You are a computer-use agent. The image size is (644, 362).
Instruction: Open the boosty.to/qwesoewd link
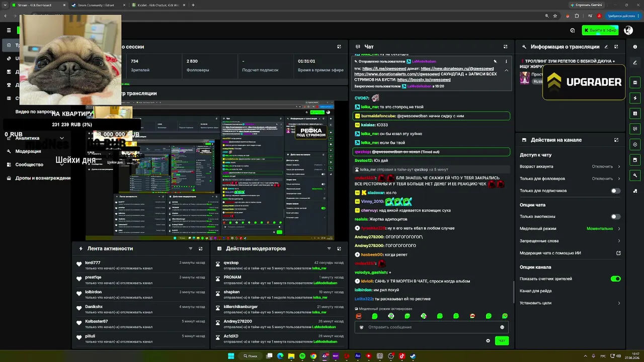coord(424,79)
